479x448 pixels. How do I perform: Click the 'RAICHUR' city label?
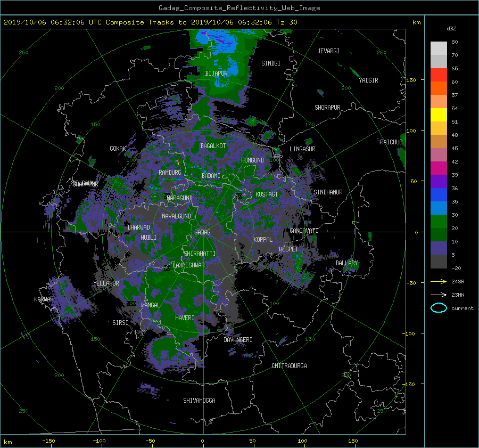pyautogui.click(x=391, y=142)
